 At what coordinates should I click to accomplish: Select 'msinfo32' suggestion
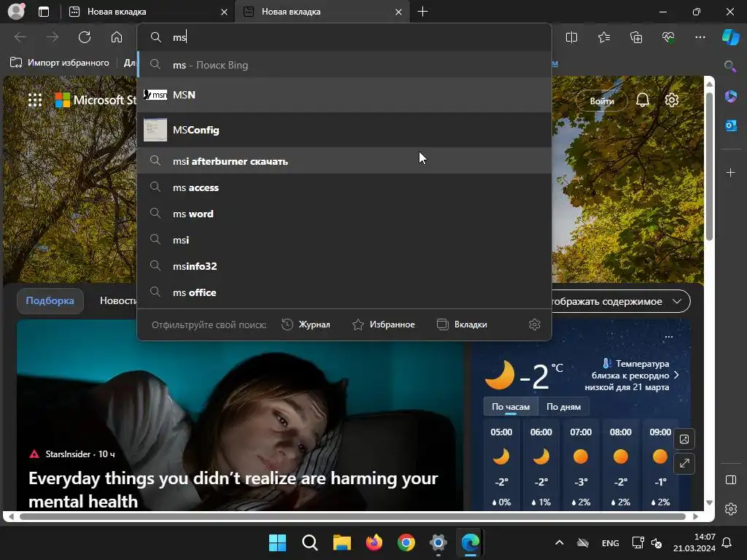(344, 266)
